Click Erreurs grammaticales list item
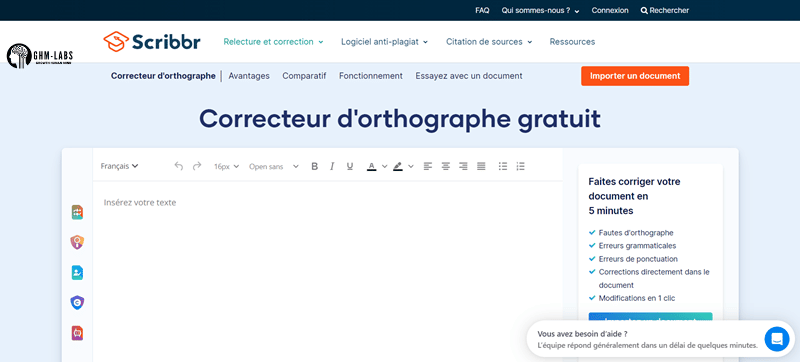The height and width of the screenshot is (362, 800). 637,246
